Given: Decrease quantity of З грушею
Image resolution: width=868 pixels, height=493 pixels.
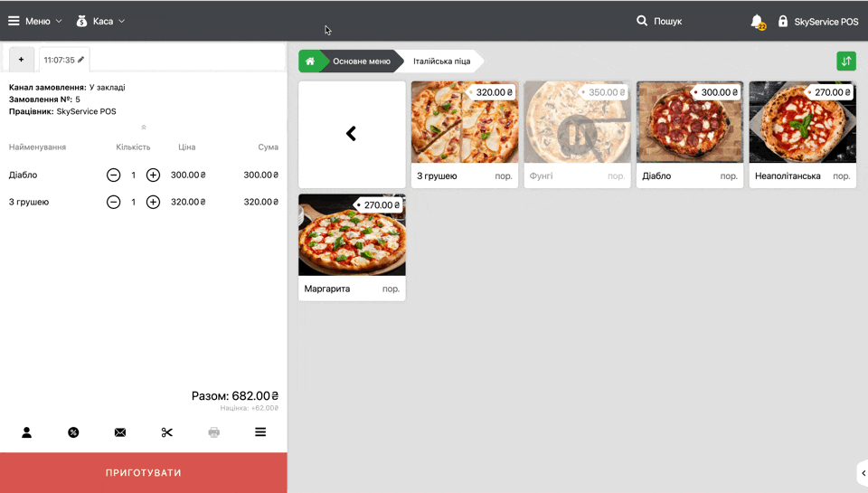Looking at the screenshot, I should [113, 203].
